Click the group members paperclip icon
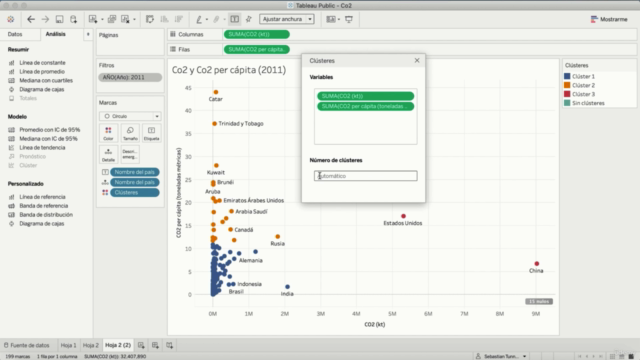Viewport: 640px width, 360px height. tap(216, 19)
